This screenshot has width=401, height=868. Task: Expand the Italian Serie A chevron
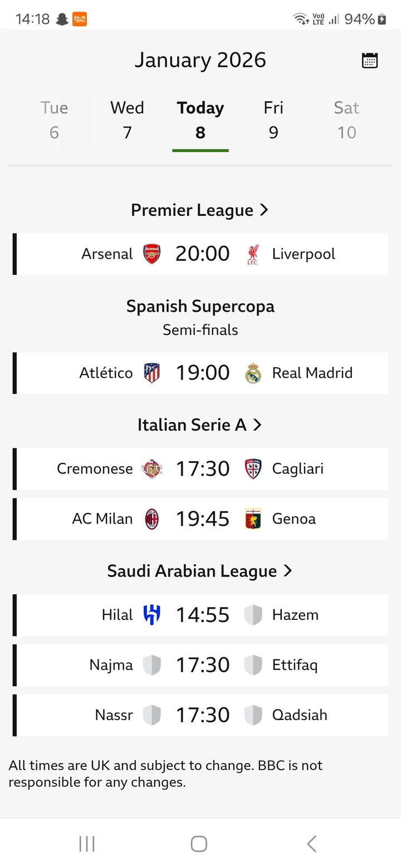pos(257,425)
